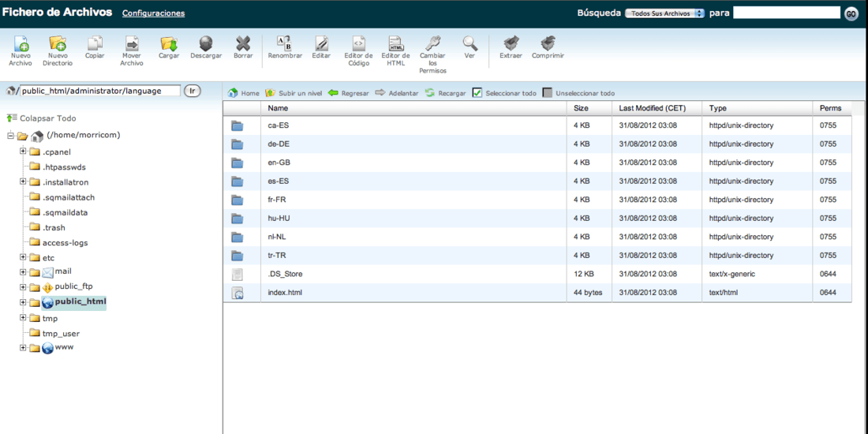This screenshot has width=868, height=434.
Task: Click the Nuevo Archivo toolbar icon
Action: (21, 43)
